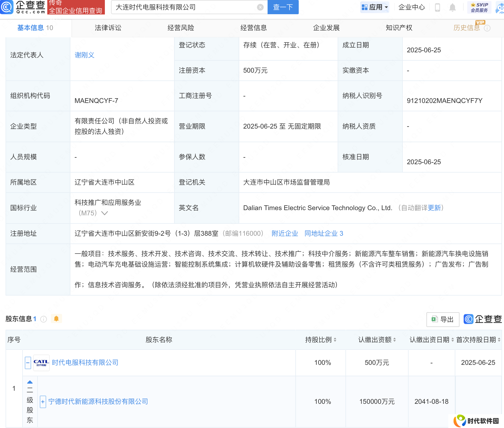
Task: Open the mobile phone icon in the header
Action: 437,7
